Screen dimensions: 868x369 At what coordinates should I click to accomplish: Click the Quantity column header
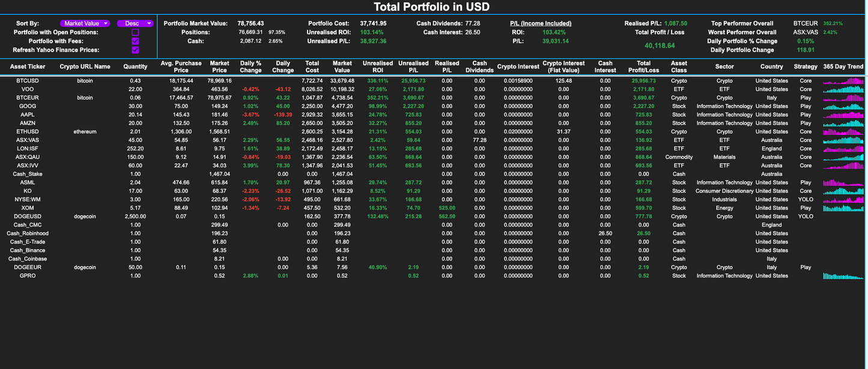click(135, 67)
